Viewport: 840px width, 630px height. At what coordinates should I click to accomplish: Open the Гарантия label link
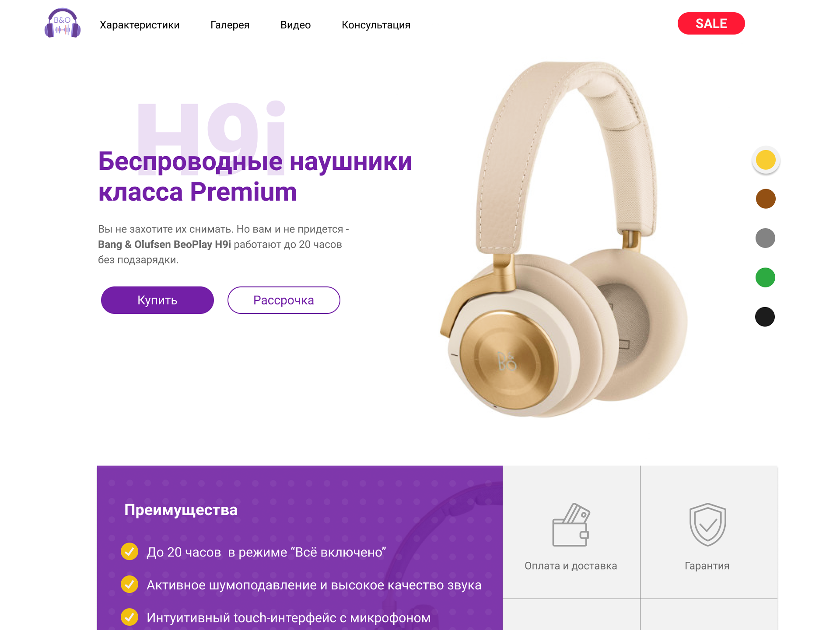707,566
